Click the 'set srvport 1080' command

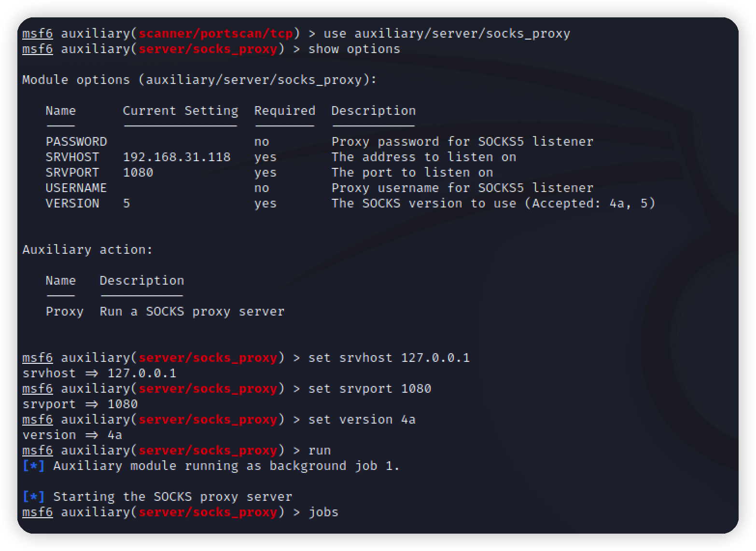370,389
